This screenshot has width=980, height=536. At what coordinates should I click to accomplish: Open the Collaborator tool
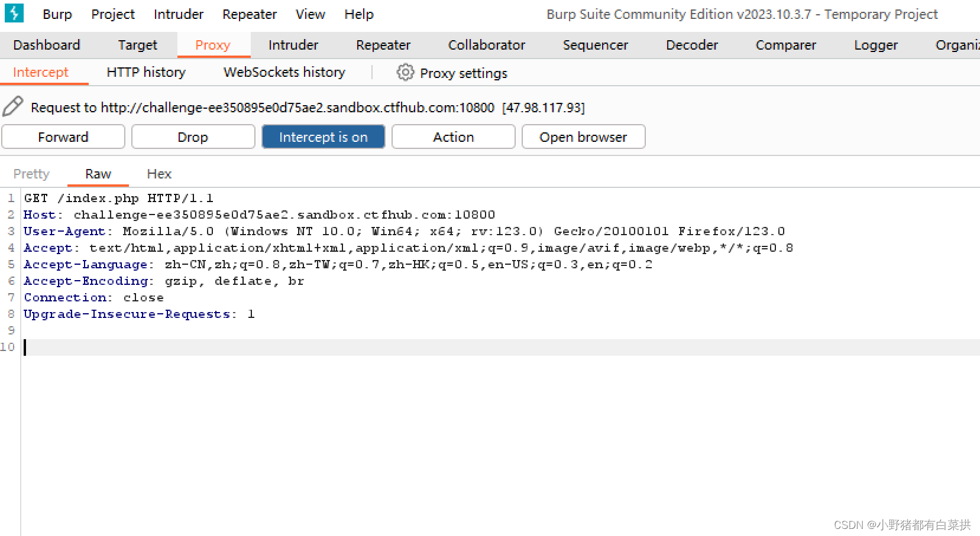(x=486, y=44)
